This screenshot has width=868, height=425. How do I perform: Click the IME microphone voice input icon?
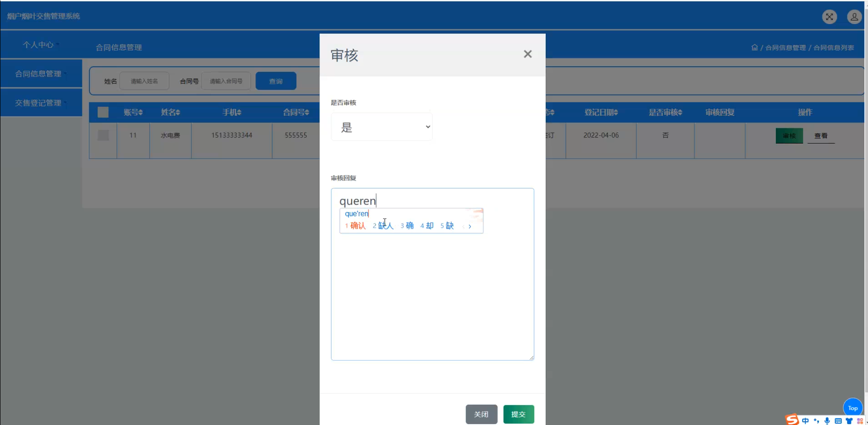pyautogui.click(x=827, y=421)
